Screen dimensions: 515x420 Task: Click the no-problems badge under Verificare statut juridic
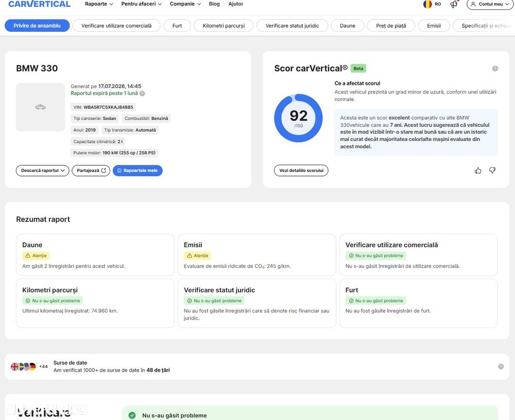pyautogui.click(x=214, y=301)
